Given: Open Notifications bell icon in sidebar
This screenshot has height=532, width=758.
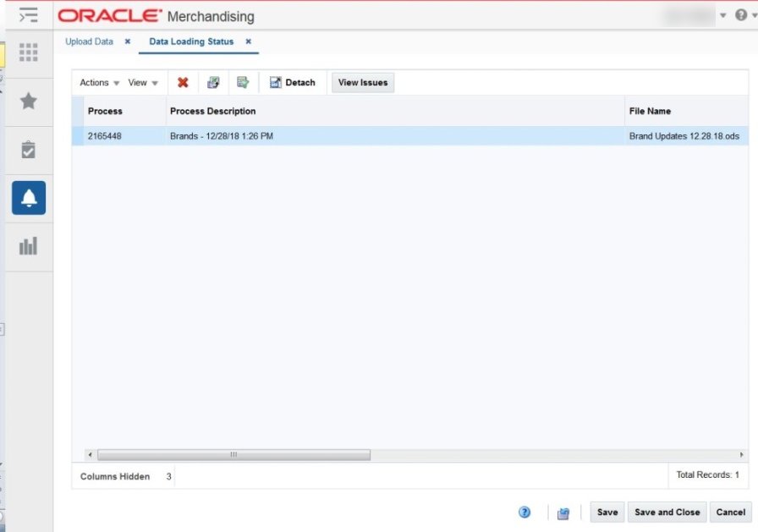Looking at the screenshot, I should (x=29, y=198).
